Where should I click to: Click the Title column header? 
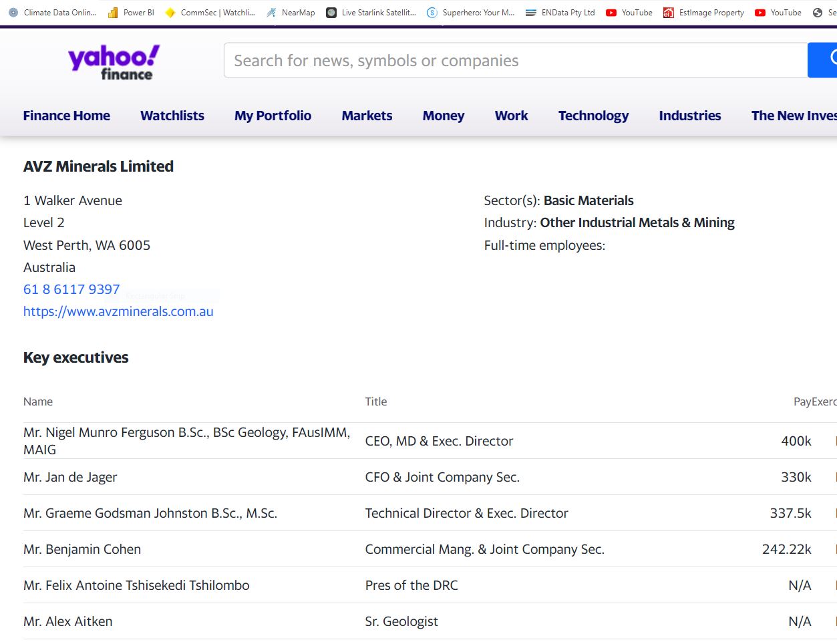click(376, 401)
